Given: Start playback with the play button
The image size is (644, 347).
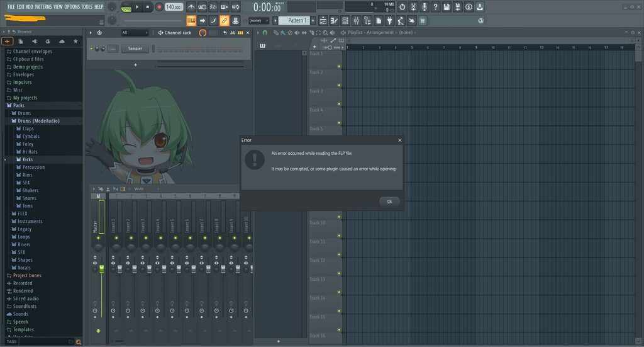Looking at the screenshot, I should (137, 7).
